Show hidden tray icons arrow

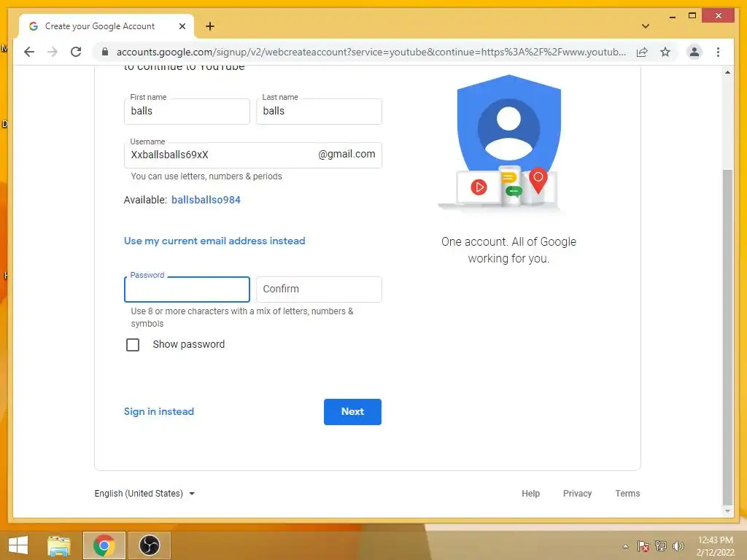pos(625,546)
